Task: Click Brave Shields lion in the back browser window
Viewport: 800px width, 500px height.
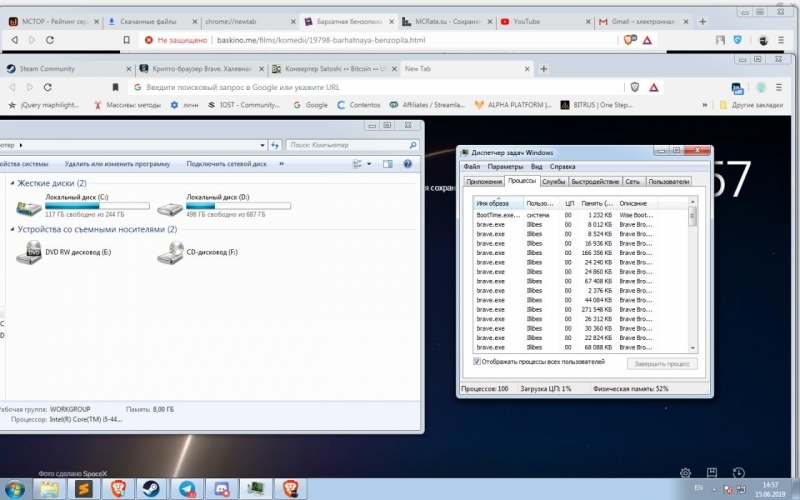Action: tap(630, 40)
